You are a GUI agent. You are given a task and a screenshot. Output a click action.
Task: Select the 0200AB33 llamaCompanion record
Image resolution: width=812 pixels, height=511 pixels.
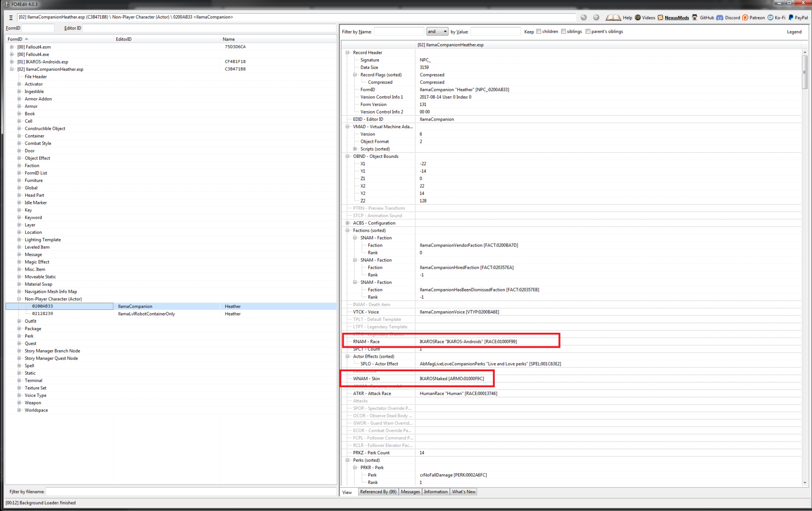pyautogui.click(x=171, y=307)
